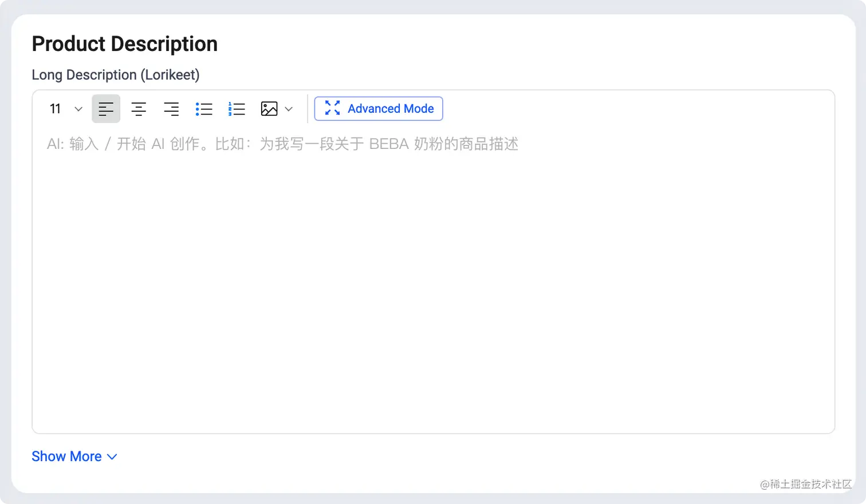Click the Product Description heading
Image resolution: width=866 pixels, height=504 pixels.
pos(125,44)
